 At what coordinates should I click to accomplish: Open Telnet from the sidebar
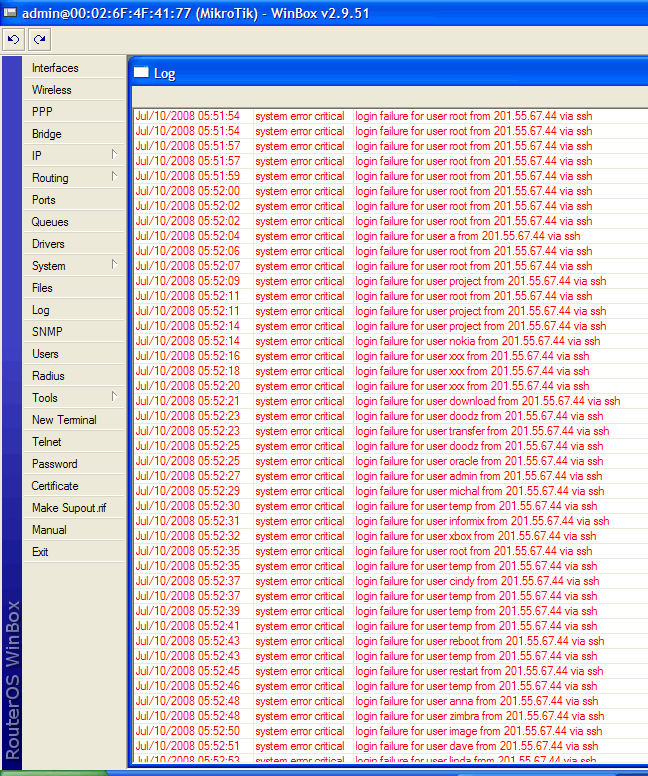74,442
